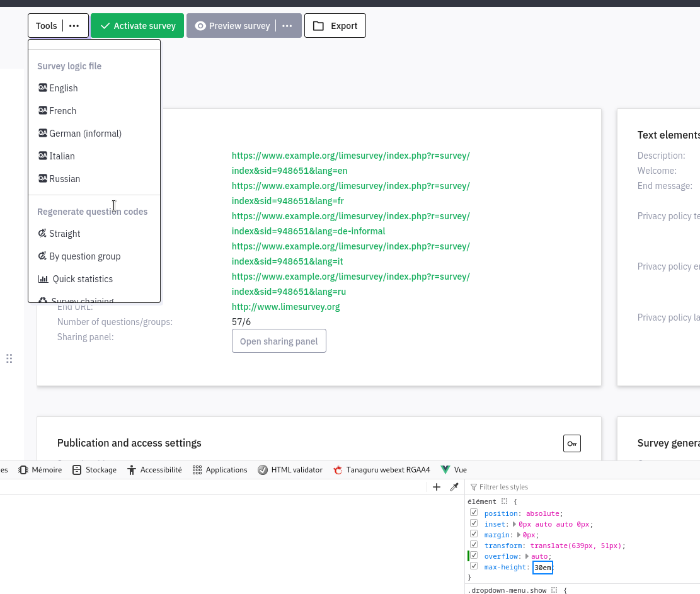This screenshot has height=594, width=700.
Task: Toggle off the overflow CSS declaration
Action: [x=474, y=556]
